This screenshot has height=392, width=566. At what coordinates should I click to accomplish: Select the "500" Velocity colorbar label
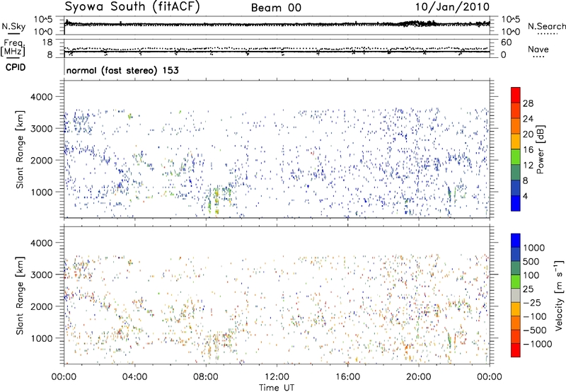[x=531, y=262]
